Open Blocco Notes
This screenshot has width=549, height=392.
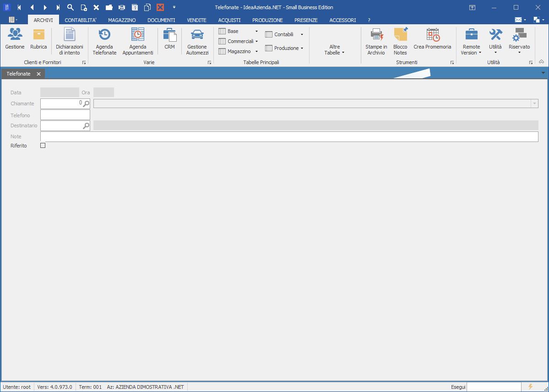point(400,41)
